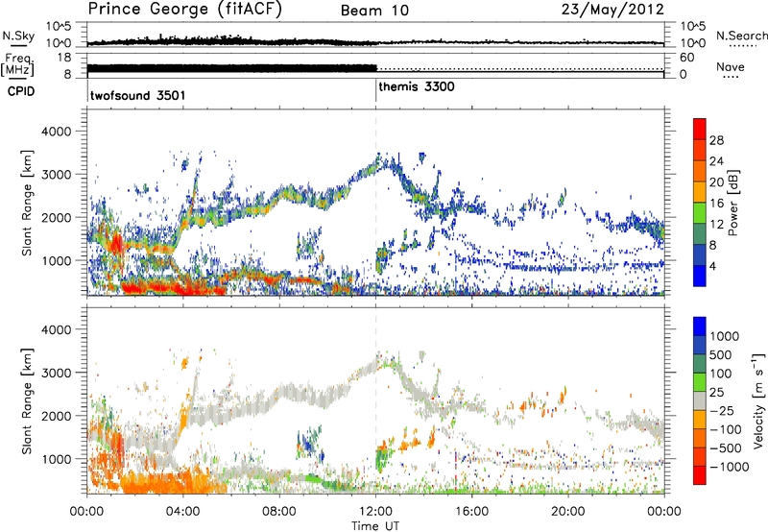Click the '4000' tick on power panel
The image size is (768, 532).
tap(56, 132)
